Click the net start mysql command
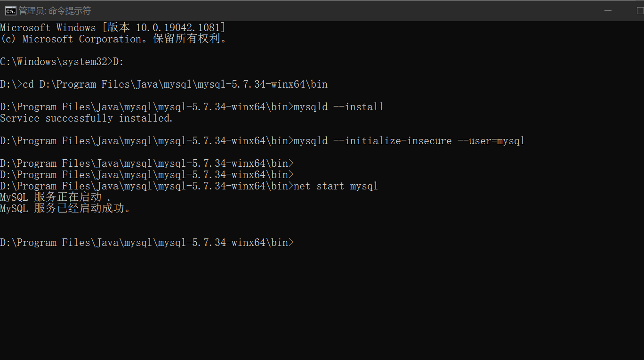The height and width of the screenshot is (360, 644). click(336, 186)
